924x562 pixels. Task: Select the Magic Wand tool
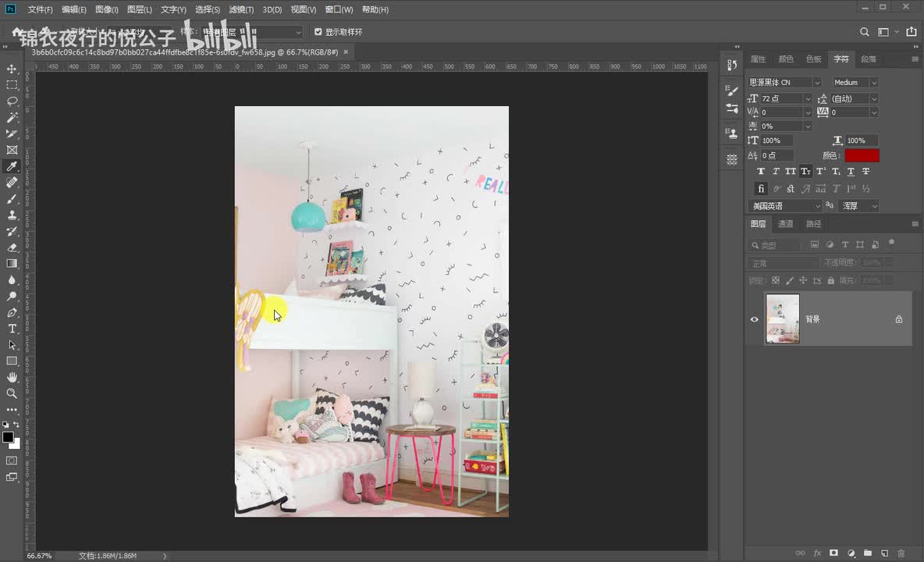tap(12, 118)
